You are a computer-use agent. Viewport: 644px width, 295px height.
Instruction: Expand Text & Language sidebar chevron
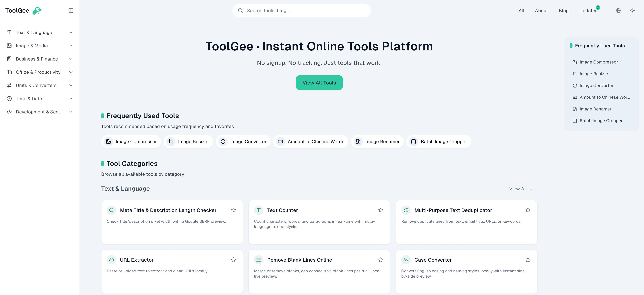click(71, 32)
